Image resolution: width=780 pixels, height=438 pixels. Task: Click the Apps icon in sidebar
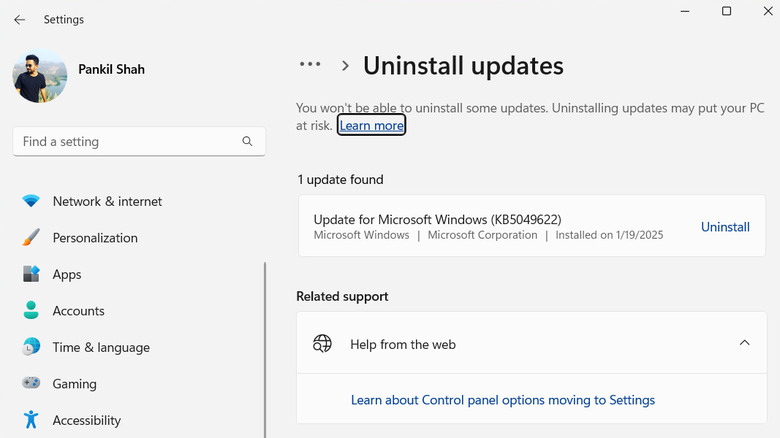click(x=31, y=274)
